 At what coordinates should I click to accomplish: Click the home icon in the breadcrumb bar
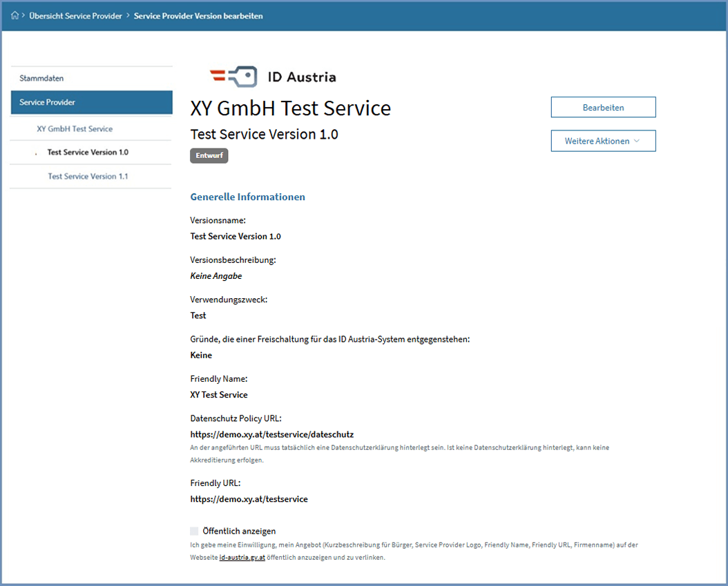pyautogui.click(x=15, y=15)
